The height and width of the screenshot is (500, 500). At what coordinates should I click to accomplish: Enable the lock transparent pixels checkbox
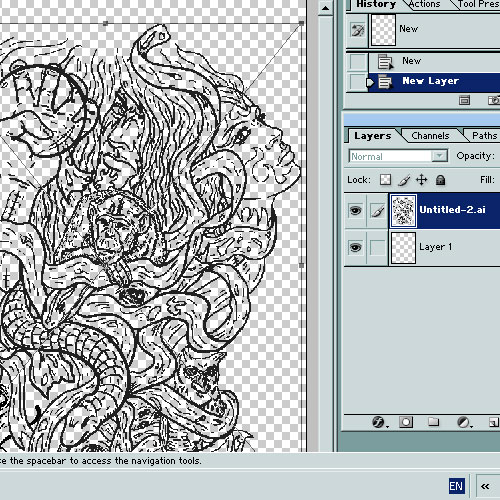click(x=385, y=180)
